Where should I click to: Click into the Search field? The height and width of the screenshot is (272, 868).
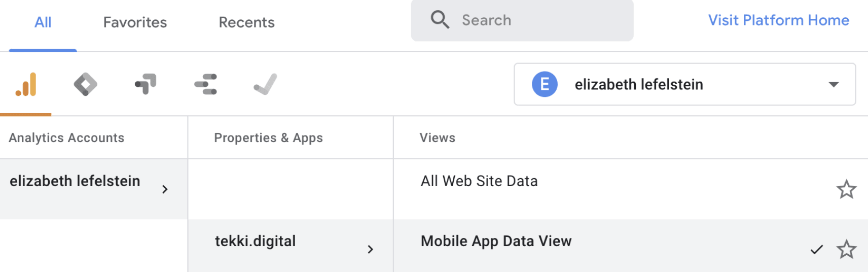pos(522,20)
